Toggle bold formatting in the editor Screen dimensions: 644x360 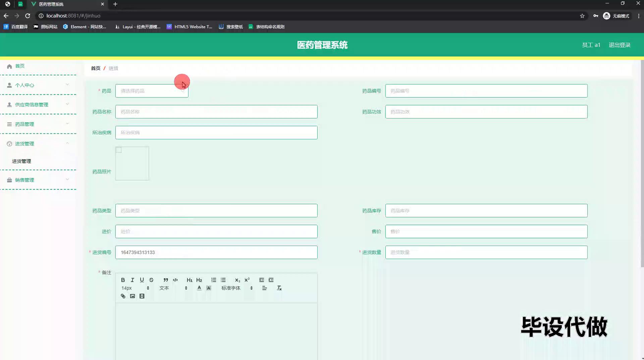click(123, 280)
